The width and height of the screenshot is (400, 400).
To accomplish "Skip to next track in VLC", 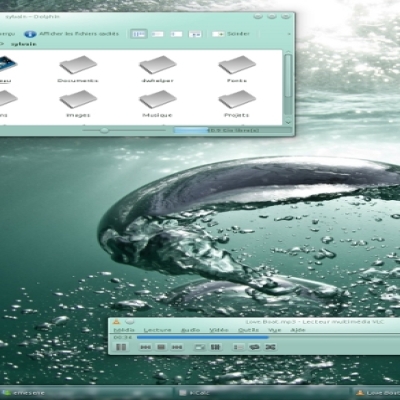I will [177, 347].
